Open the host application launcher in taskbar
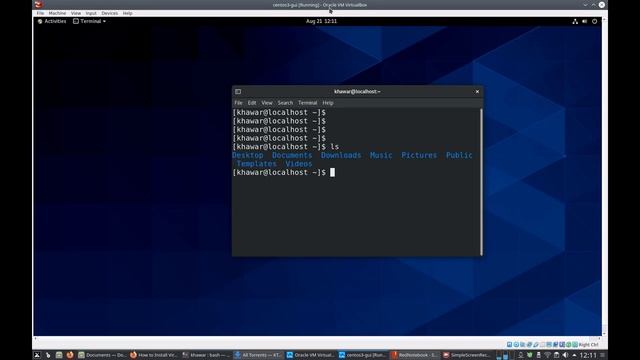The image size is (640, 360). (37, 355)
